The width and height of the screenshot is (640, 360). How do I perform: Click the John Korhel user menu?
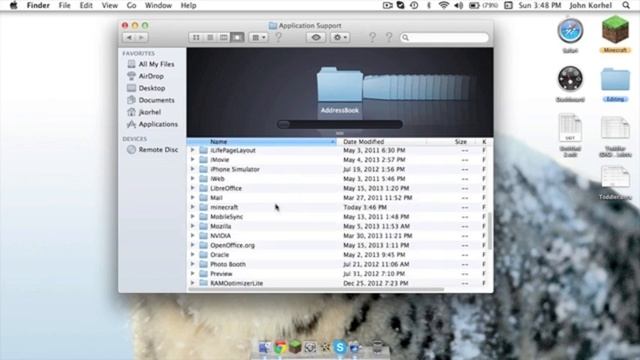pos(590,5)
